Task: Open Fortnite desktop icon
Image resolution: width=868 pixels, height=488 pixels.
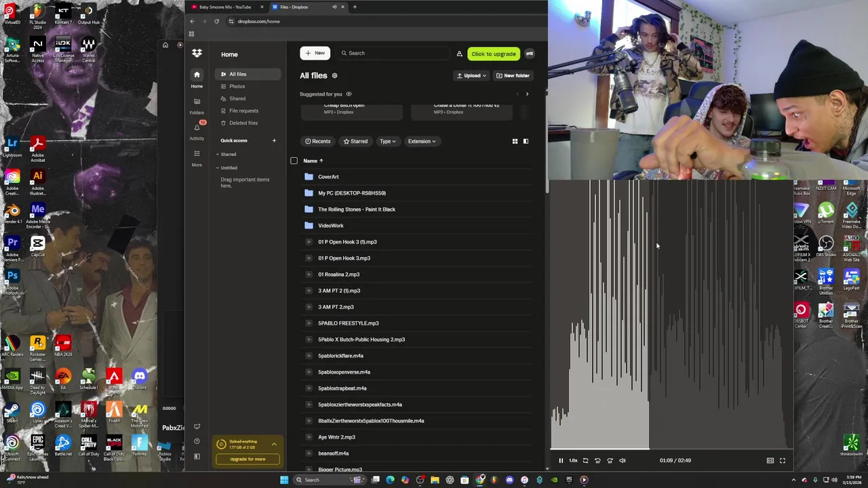Action: pos(140,445)
